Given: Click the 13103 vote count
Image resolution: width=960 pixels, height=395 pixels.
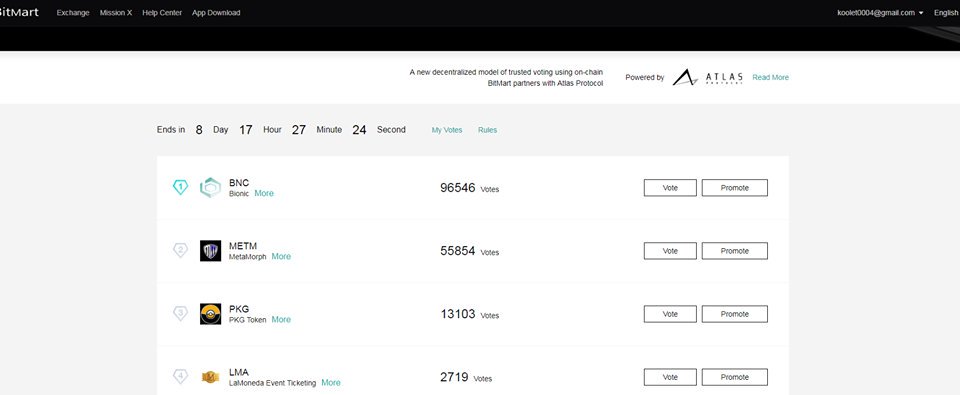Looking at the screenshot, I should (457, 314).
